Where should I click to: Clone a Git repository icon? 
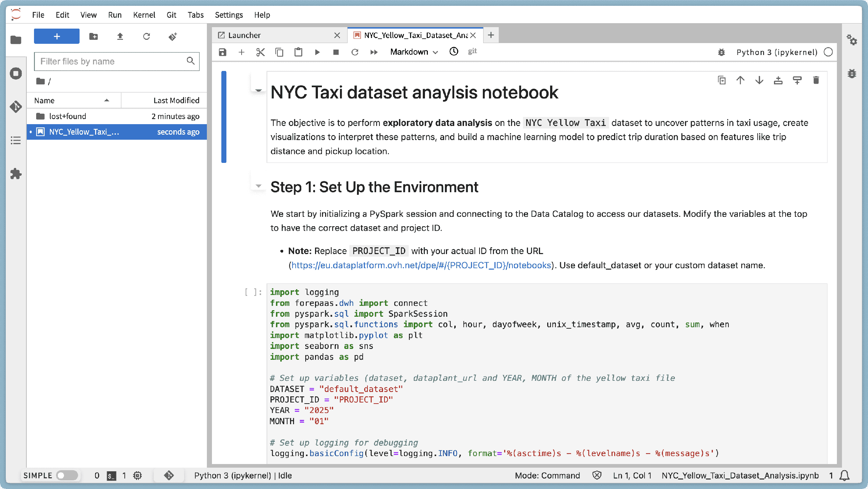(173, 36)
